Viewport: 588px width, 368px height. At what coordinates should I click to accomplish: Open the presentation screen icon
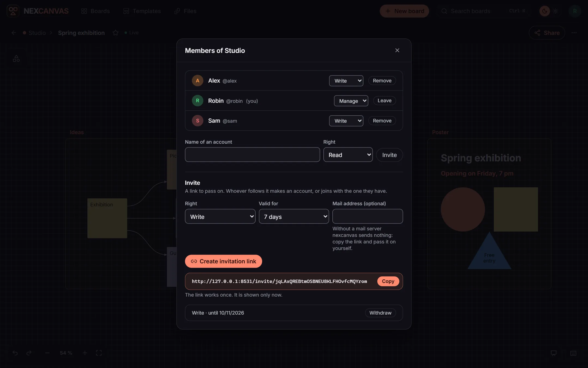[554, 353]
